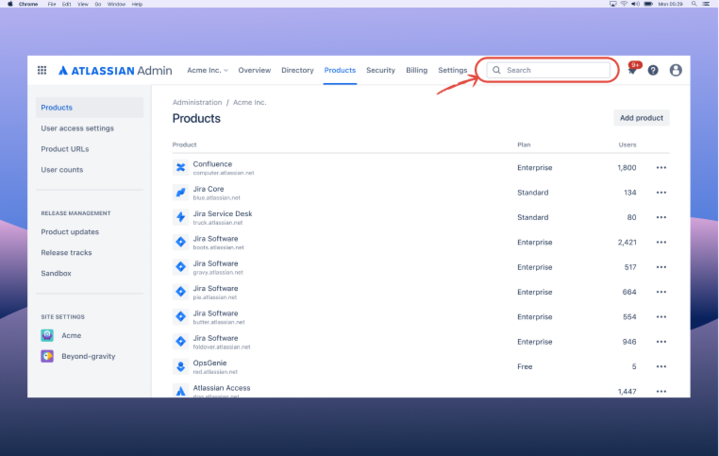Open the notifications bell icon
Image resolution: width=719 pixels, height=456 pixels.
[x=632, y=70]
